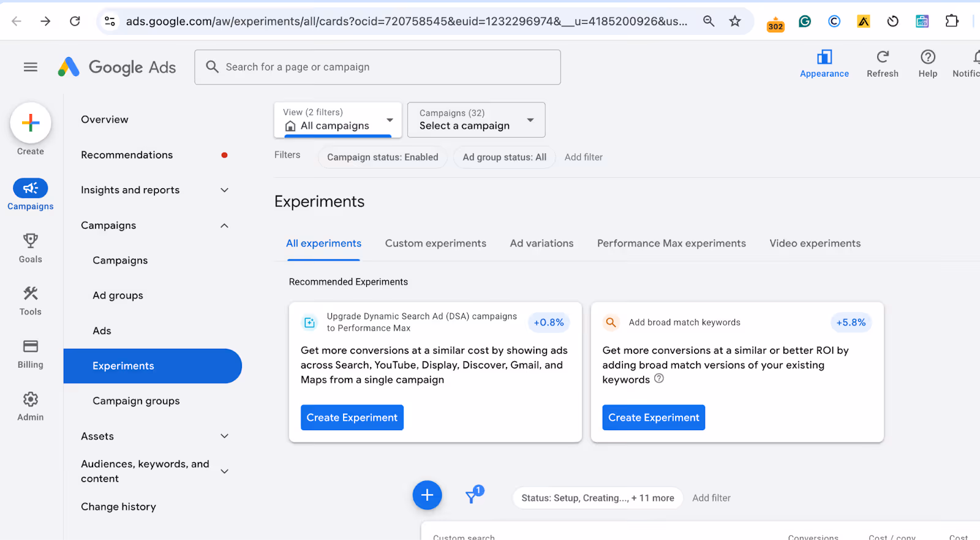The height and width of the screenshot is (540, 980).
Task: Click Add filter beside the Status chip
Action: click(x=712, y=498)
